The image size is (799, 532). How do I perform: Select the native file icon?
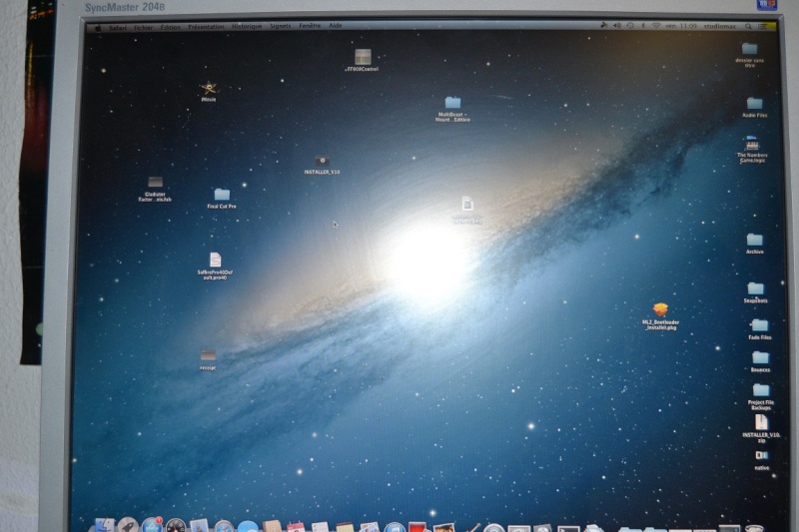point(761,455)
